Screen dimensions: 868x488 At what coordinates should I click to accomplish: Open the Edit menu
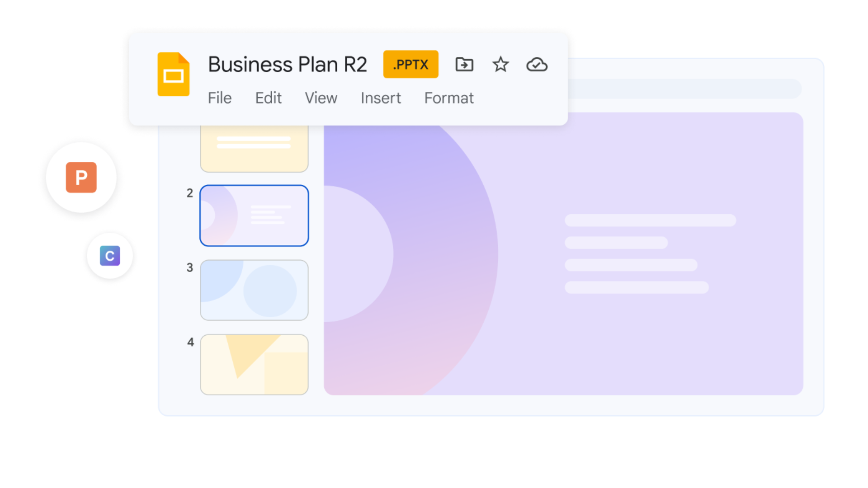point(268,98)
